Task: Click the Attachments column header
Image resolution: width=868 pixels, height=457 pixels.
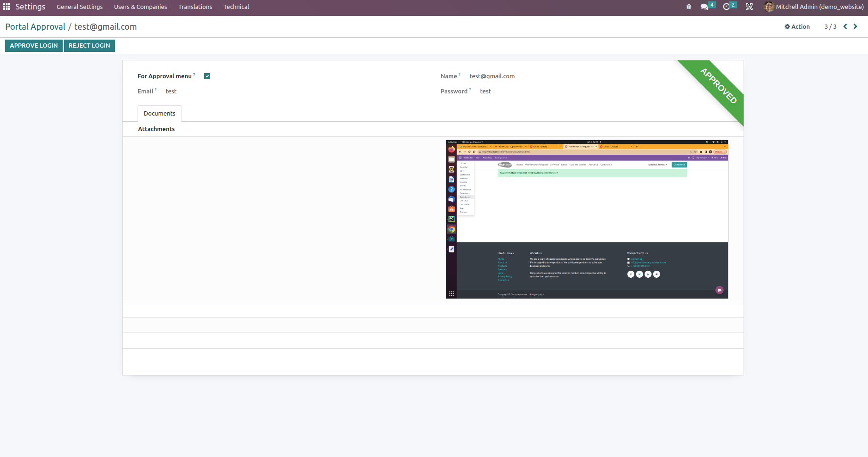Action: click(156, 129)
